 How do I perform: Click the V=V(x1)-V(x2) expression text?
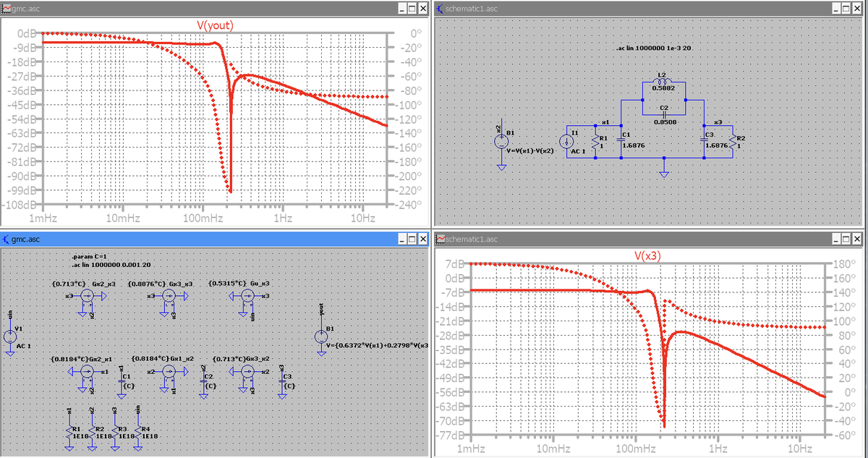click(530, 150)
